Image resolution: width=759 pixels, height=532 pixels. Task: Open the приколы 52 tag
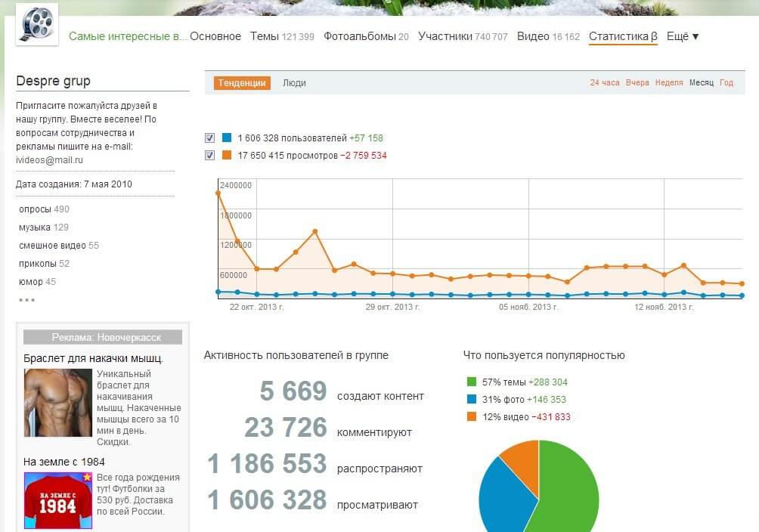pyautogui.click(x=44, y=263)
